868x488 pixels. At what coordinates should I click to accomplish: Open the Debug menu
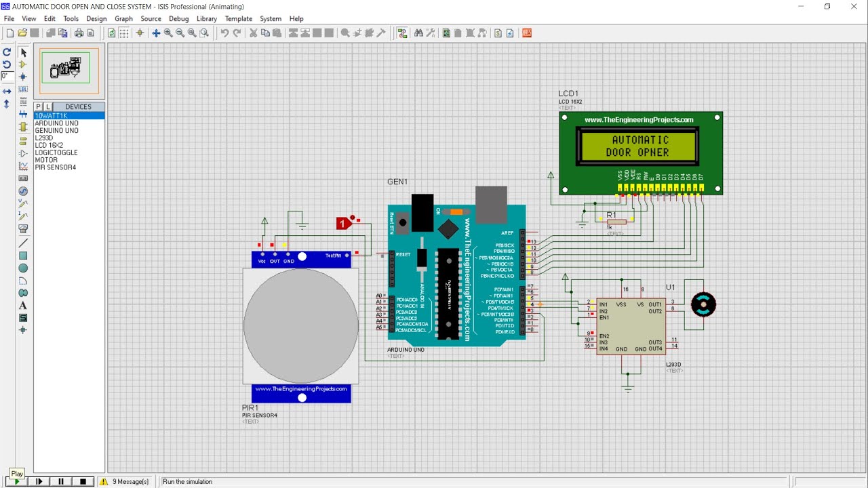pyautogui.click(x=179, y=19)
